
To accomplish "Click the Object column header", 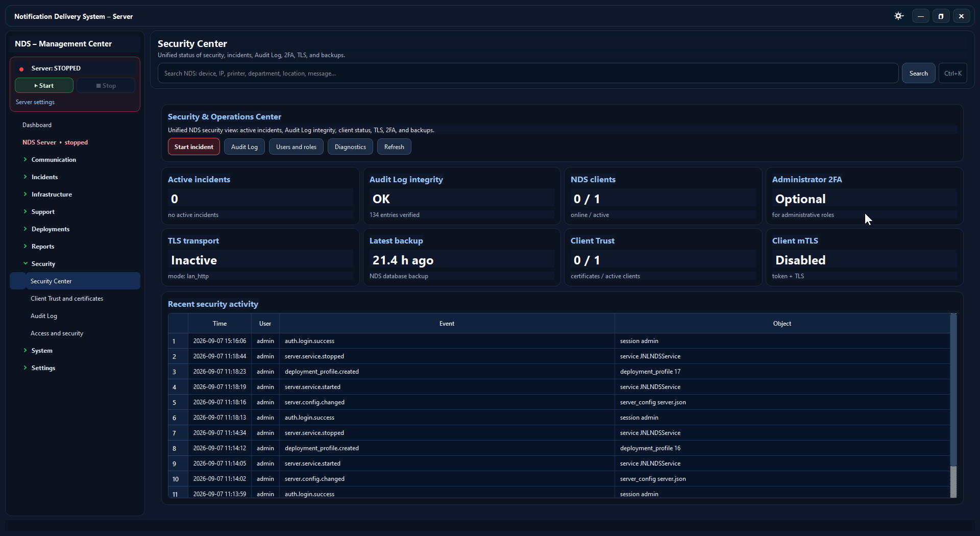I will (782, 324).
